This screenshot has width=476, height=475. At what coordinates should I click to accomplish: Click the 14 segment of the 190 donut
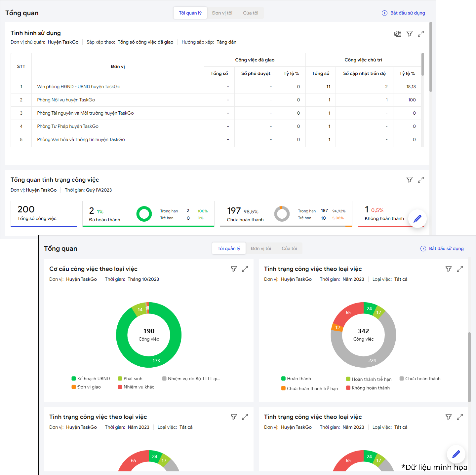coord(140,310)
